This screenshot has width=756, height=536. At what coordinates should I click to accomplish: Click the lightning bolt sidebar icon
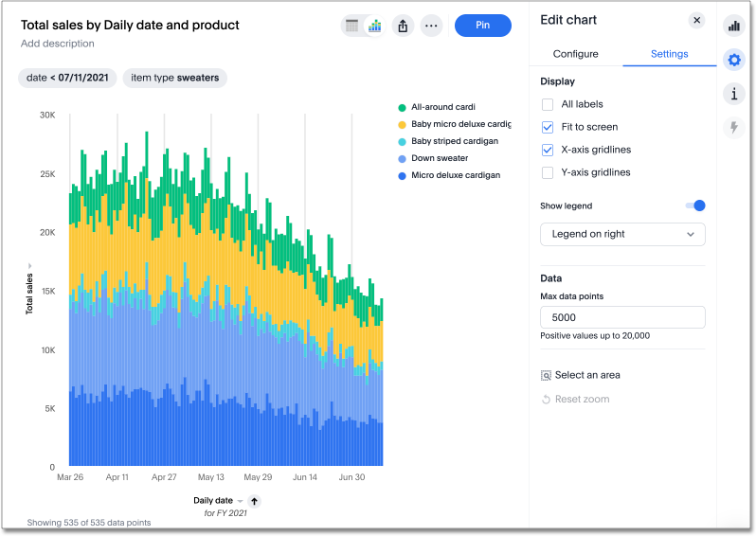pos(733,127)
